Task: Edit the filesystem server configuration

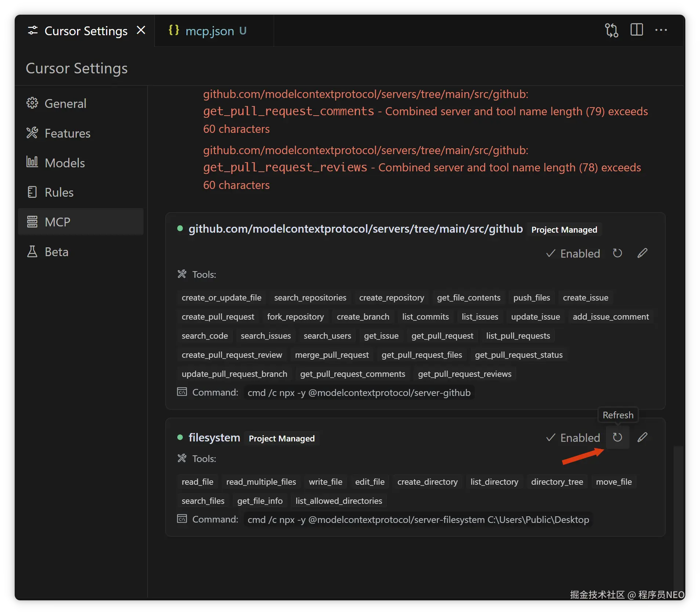Action: [x=642, y=437]
